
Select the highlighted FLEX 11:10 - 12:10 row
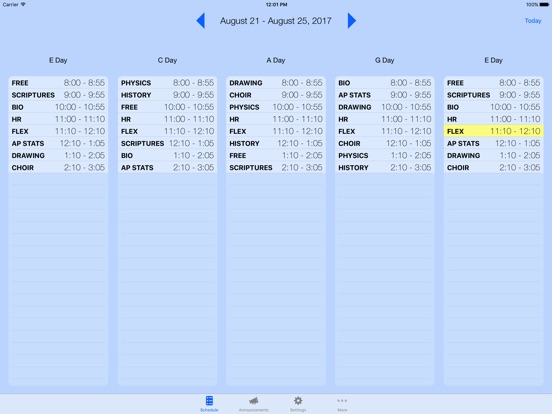[x=494, y=131]
